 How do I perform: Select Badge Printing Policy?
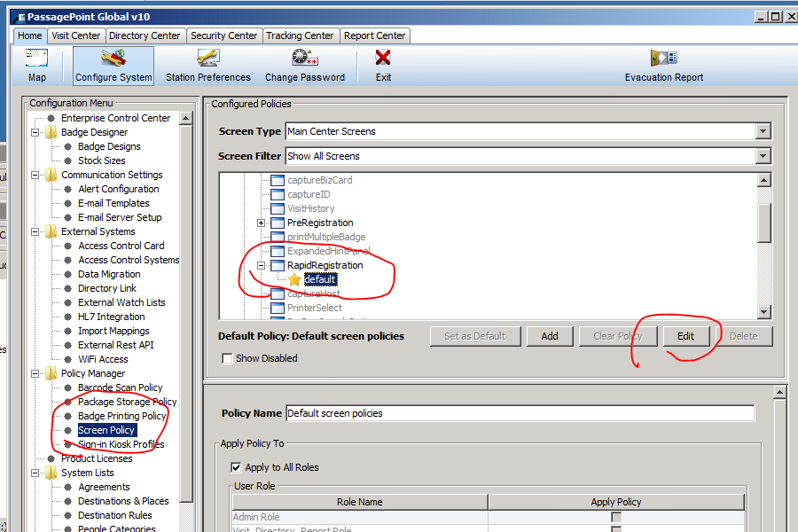click(x=122, y=416)
